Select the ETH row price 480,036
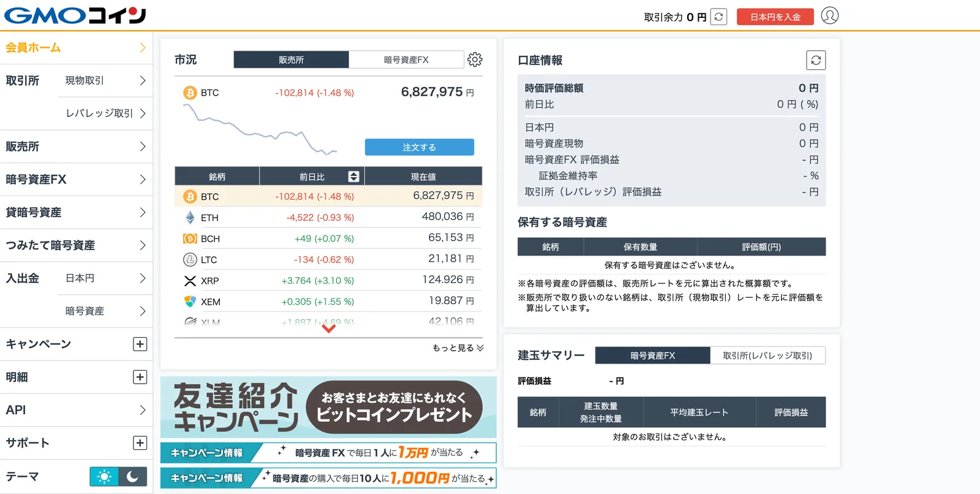This screenshot has width=980, height=494. pos(447,217)
